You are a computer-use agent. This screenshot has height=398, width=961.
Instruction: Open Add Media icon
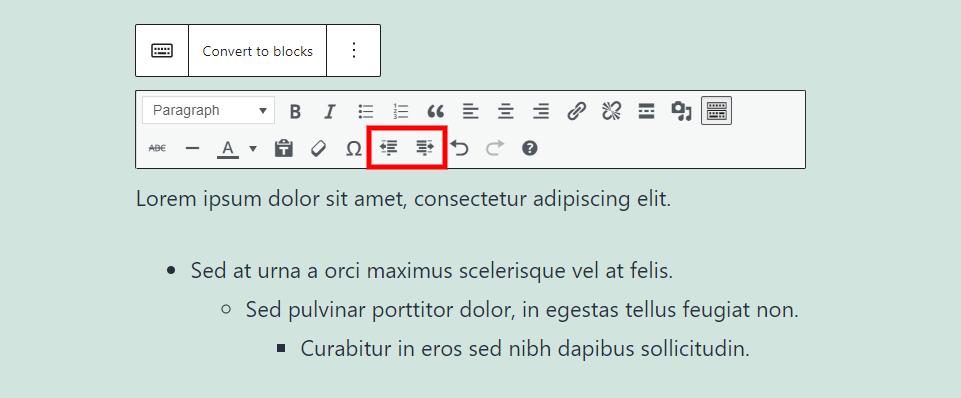click(681, 112)
